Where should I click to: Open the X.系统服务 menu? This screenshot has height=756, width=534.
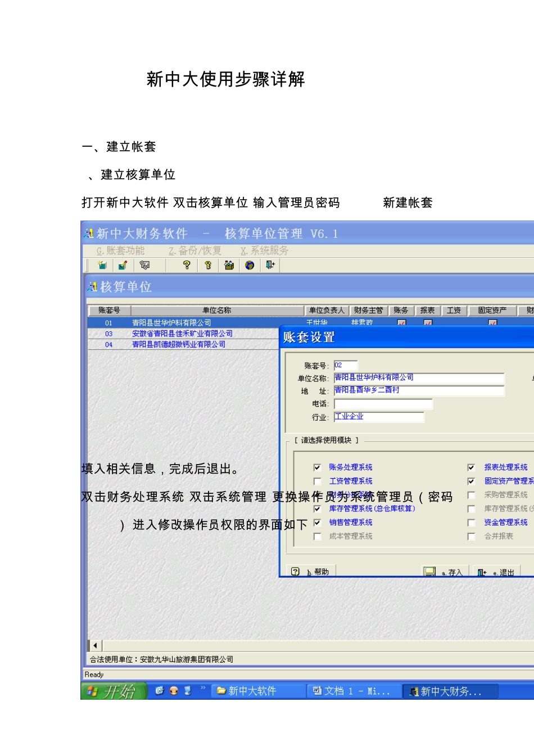point(264,251)
